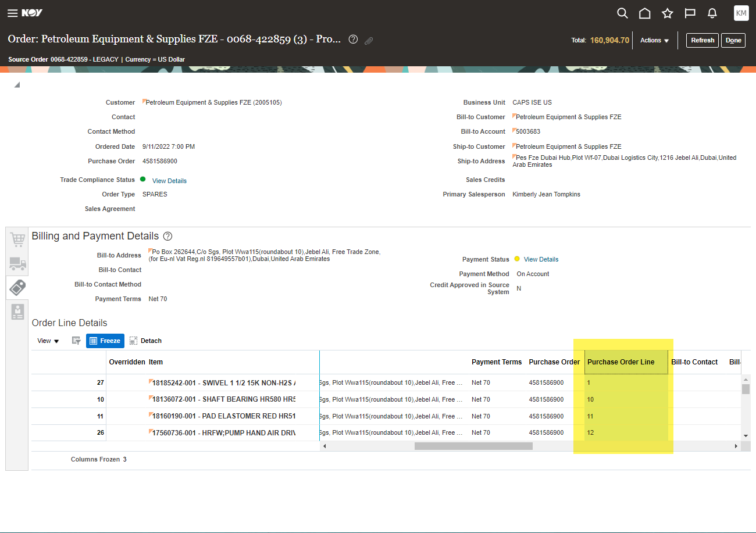
Task: Click Purchase Order Line value 12
Action: [x=590, y=432]
